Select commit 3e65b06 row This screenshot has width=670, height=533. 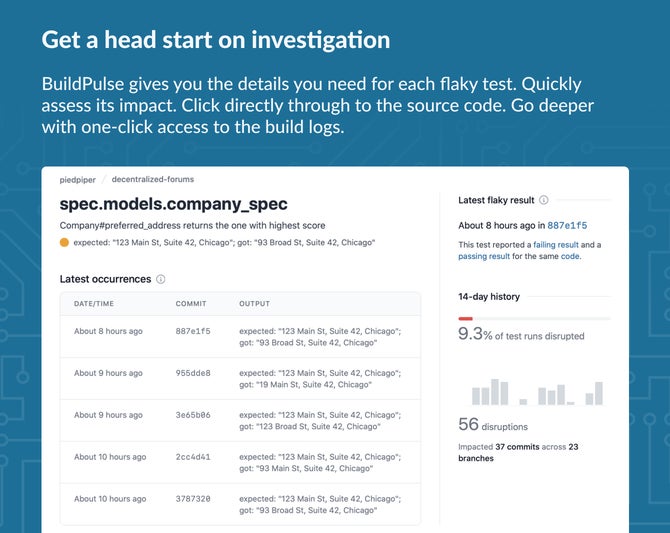(x=240, y=421)
